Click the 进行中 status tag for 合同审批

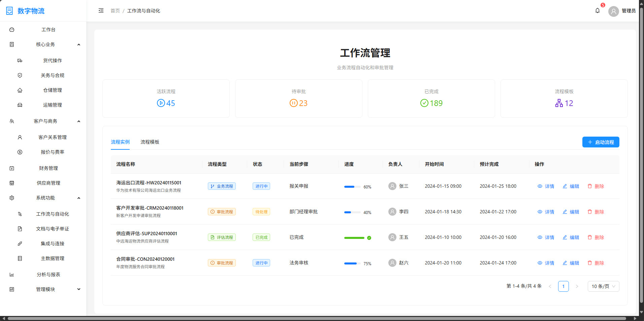coord(261,262)
